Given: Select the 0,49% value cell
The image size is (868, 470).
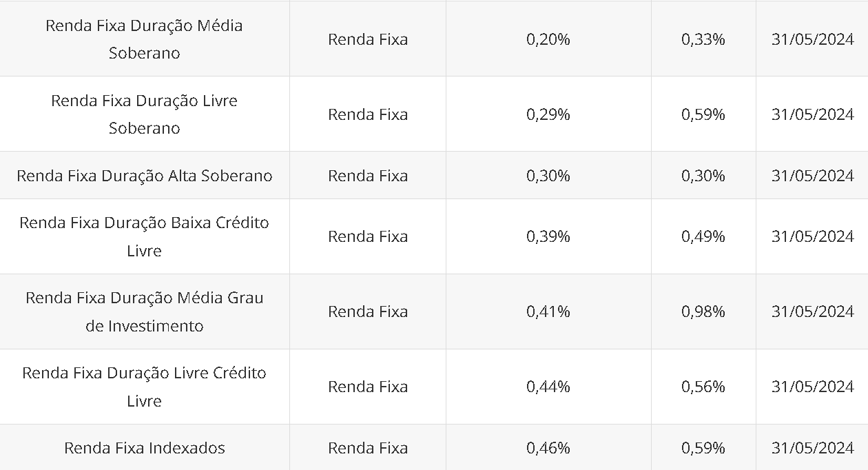Looking at the screenshot, I should 703,236.
